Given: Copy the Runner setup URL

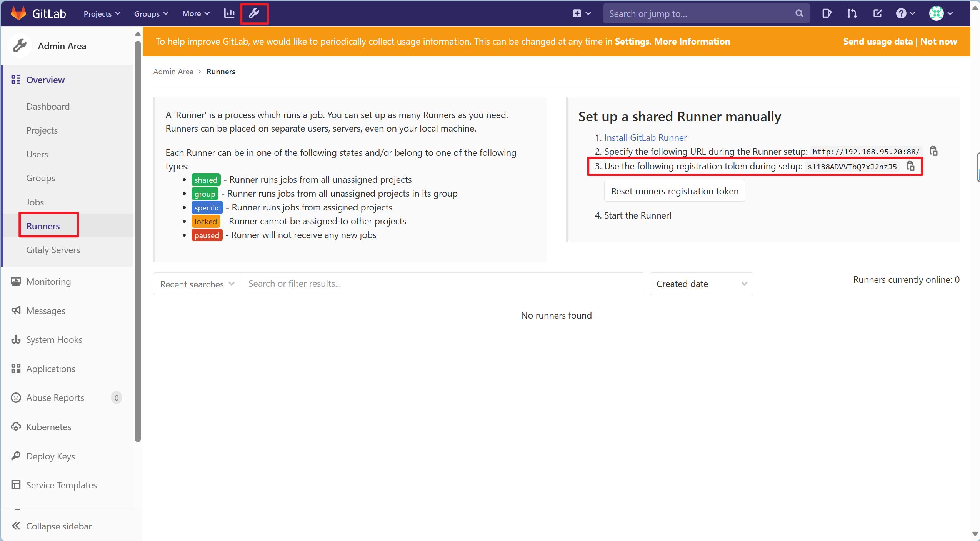Looking at the screenshot, I should point(933,151).
